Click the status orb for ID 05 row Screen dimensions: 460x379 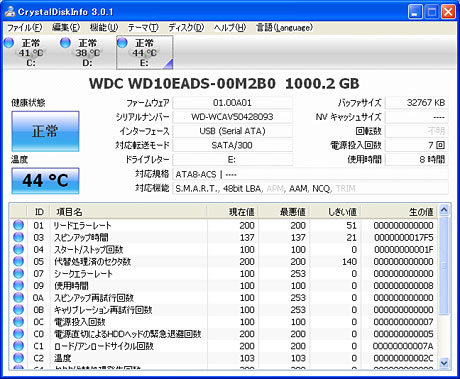[18, 261]
